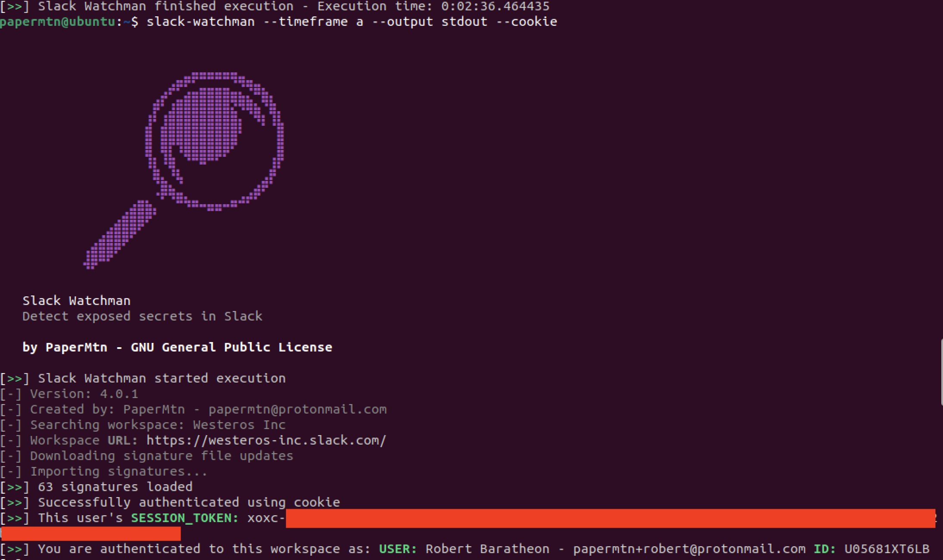This screenshot has width=943, height=560.
Task: Click the slack-watchman command text
Action: 200,22
